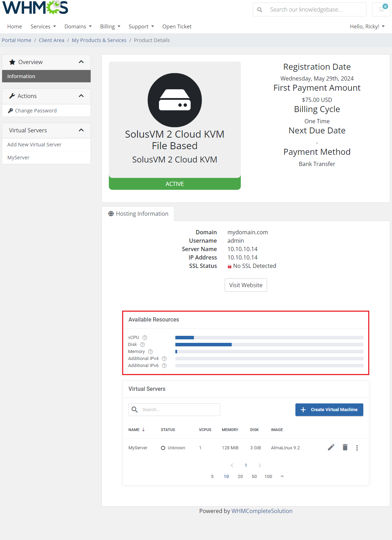The width and height of the screenshot is (392, 540).
Task: Open the WHMCompleteSolution footer link
Action: pos(262,511)
